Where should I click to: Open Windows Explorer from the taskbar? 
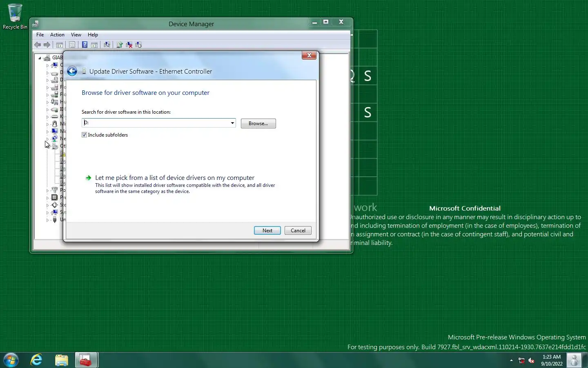pyautogui.click(x=62, y=360)
